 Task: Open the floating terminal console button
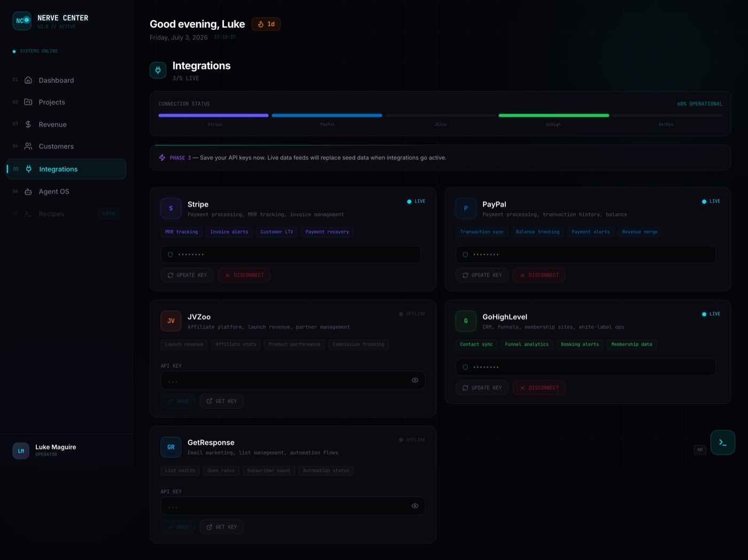pyautogui.click(x=723, y=442)
